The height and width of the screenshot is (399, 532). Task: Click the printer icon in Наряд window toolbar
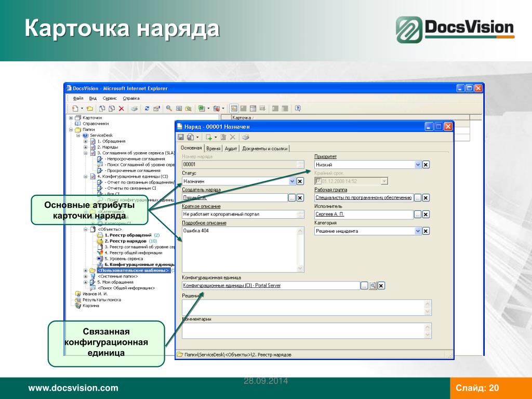[246, 137]
